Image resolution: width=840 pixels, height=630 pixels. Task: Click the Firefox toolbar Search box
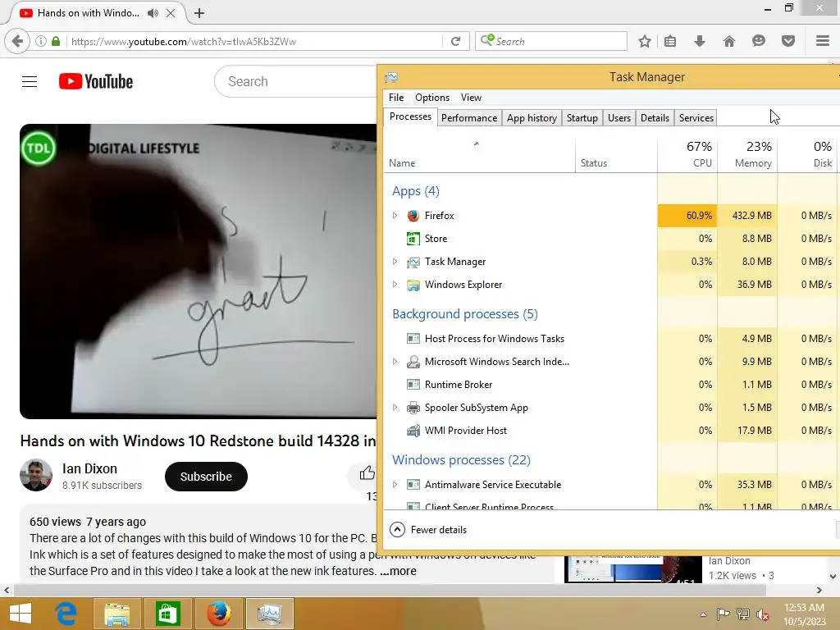coord(551,41)
